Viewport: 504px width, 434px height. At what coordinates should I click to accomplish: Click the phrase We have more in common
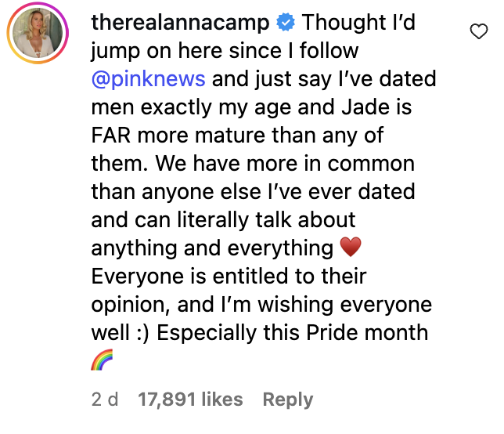click(x=285, y=164)
